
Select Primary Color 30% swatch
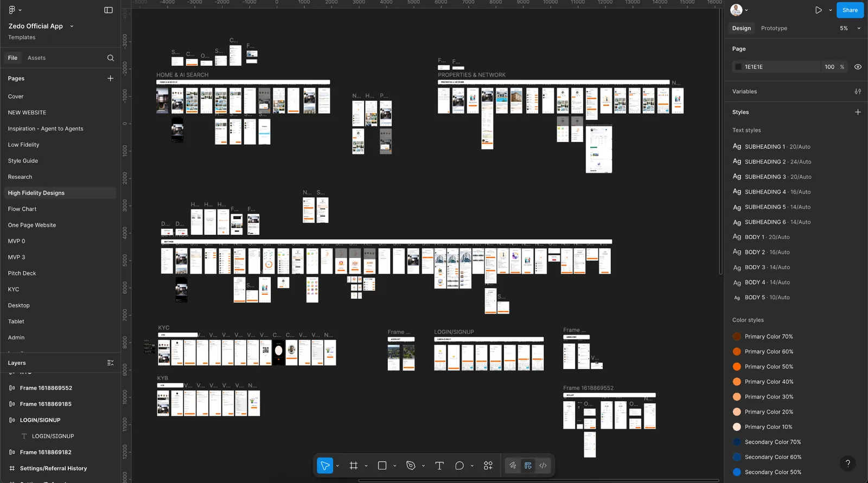coord(737,397)
